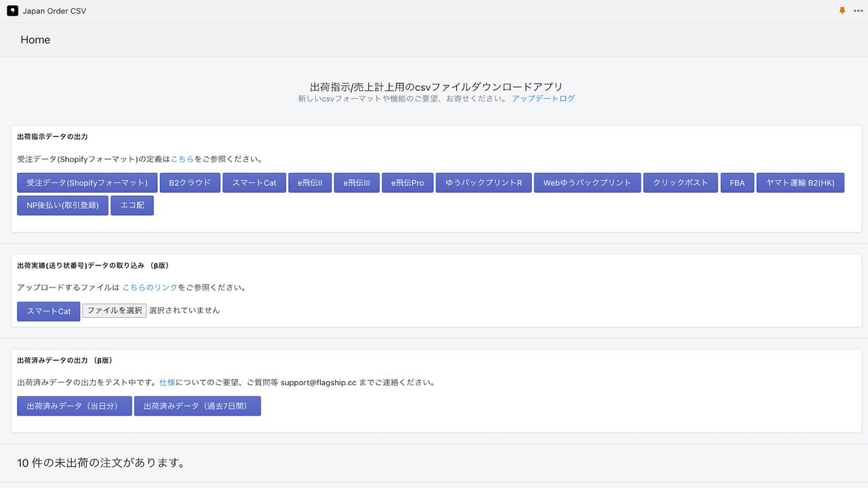Click the FBA export button

(x=737, y=182)
